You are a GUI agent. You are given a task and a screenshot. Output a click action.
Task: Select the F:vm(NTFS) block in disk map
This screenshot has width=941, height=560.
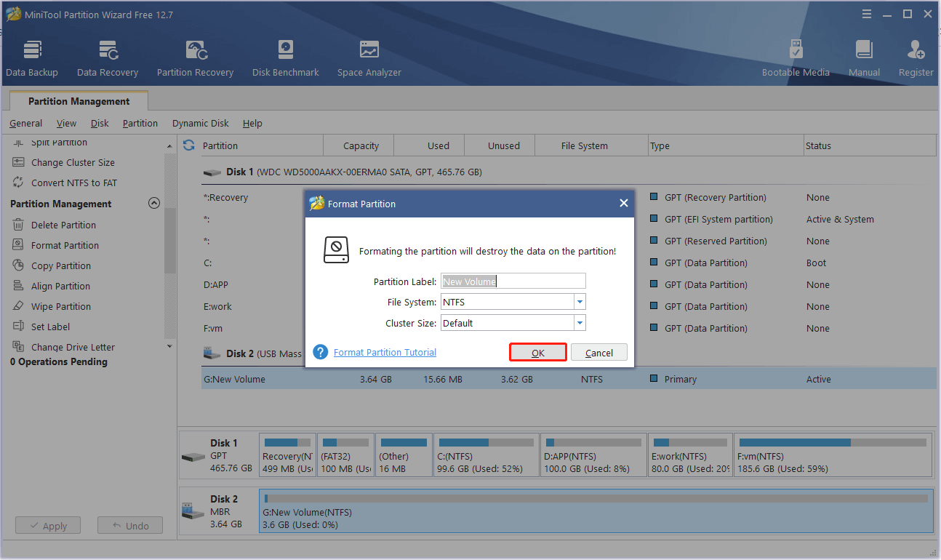(833, 455)
